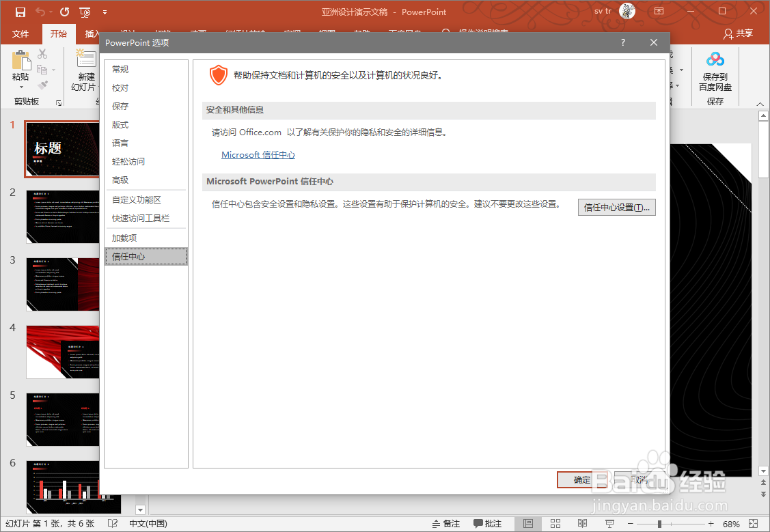770x532 pixels.
Task: Click the Copy icon in clipboard group
Action: 42,70
